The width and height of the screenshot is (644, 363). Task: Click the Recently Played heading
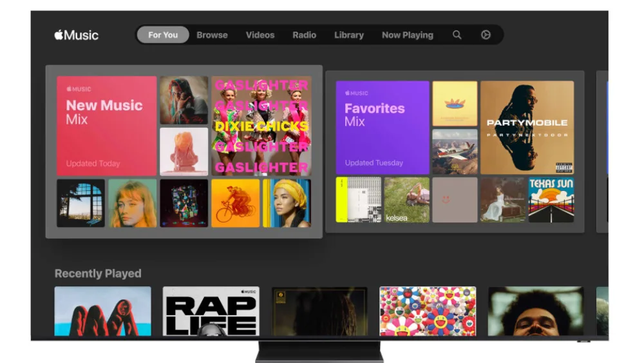98,273
